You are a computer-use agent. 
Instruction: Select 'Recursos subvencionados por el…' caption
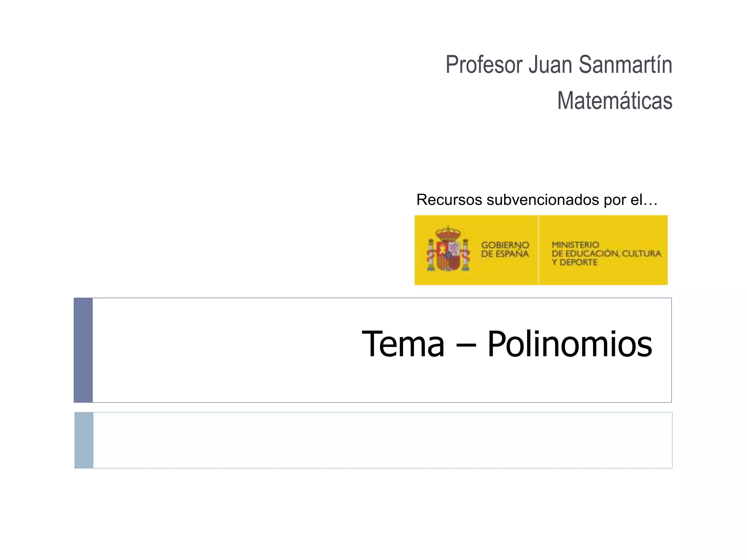pyautogui.click(x=537, y=200)
